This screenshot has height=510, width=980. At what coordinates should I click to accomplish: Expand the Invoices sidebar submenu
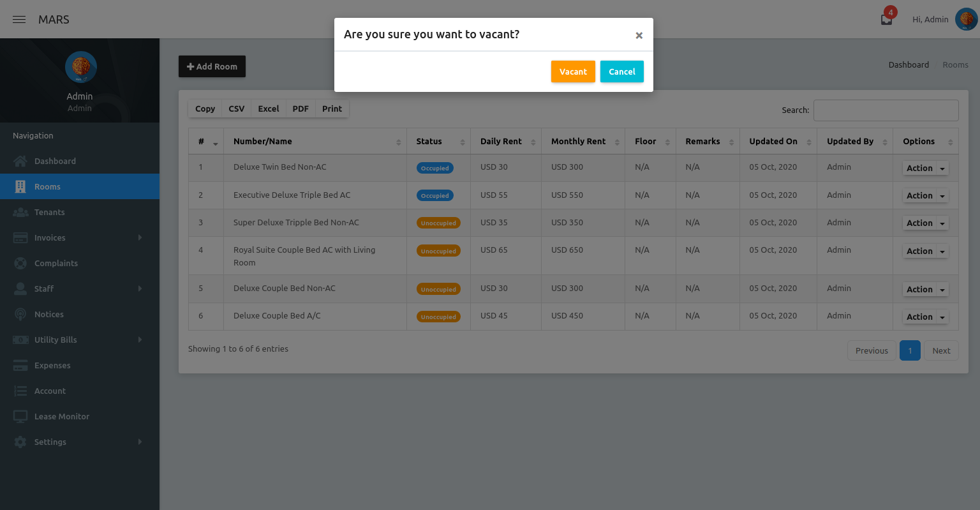(51, 237)
